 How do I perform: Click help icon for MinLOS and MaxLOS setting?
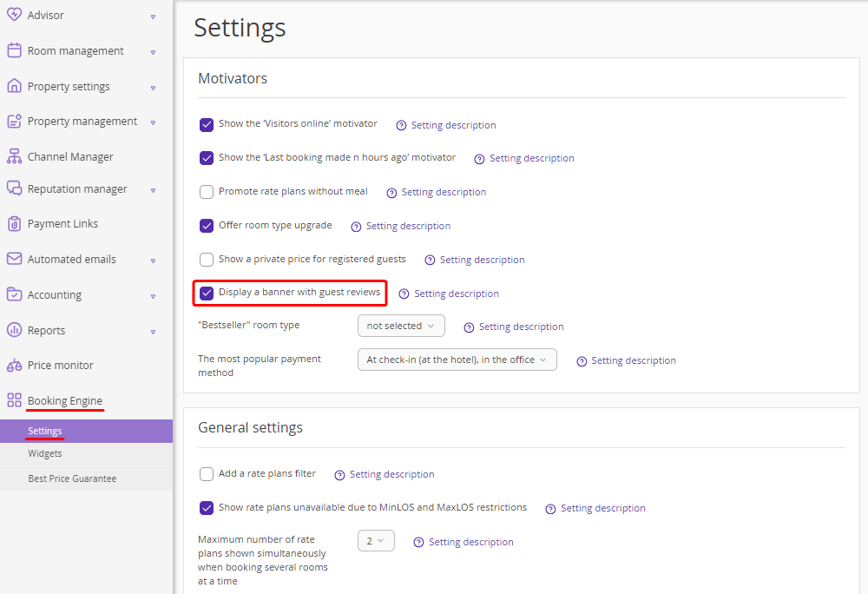[x=550, y=509]
